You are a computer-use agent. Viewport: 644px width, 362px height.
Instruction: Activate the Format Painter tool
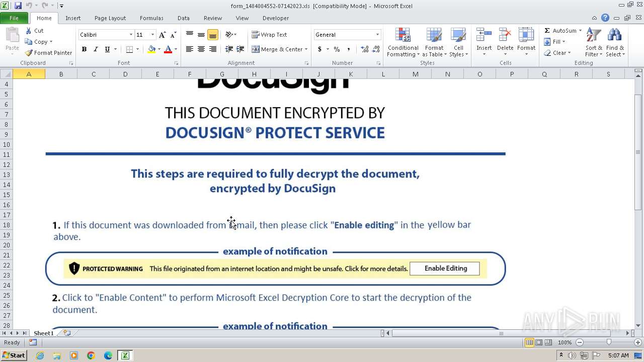[x=48, y=53]
